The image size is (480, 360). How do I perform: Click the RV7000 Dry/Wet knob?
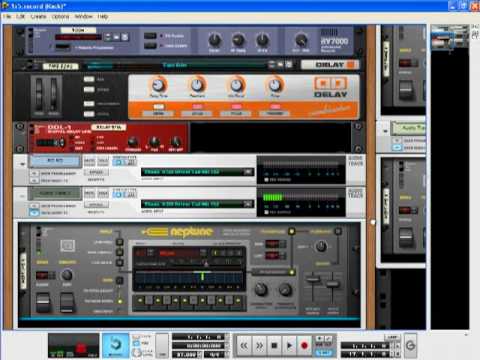301,40
